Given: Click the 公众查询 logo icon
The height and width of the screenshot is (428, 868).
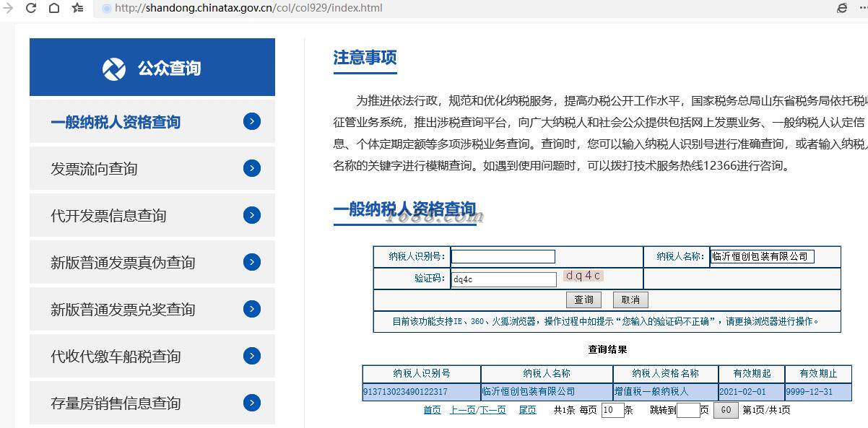Looking at the screenshot, I should click(x=114, y=69).
